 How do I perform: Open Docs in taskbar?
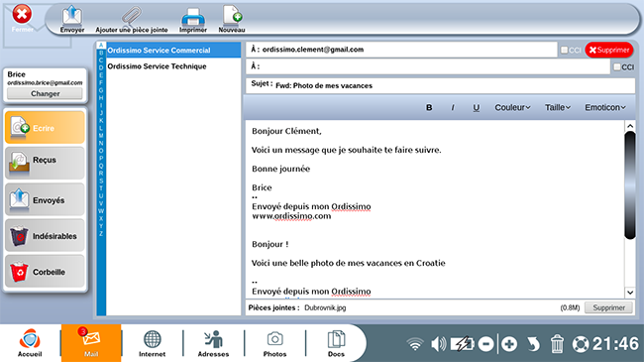tap(336, 343)
